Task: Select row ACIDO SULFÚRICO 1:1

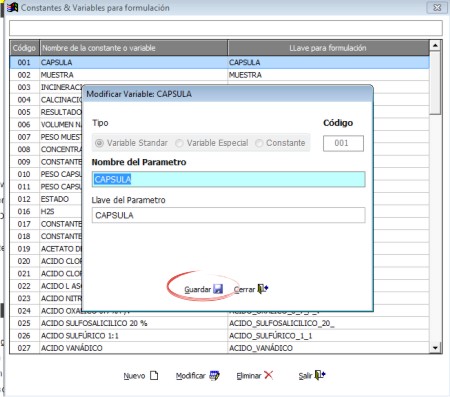Action: (133, 336)
